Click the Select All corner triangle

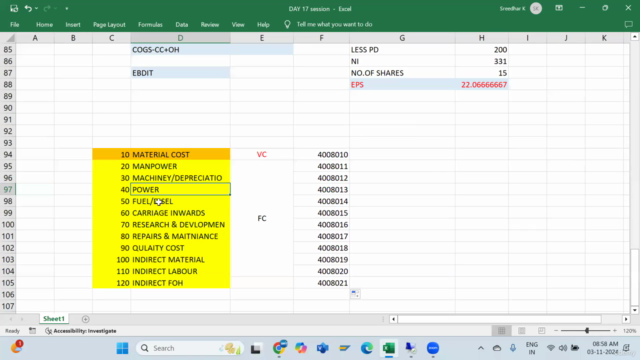click(11, 38)
